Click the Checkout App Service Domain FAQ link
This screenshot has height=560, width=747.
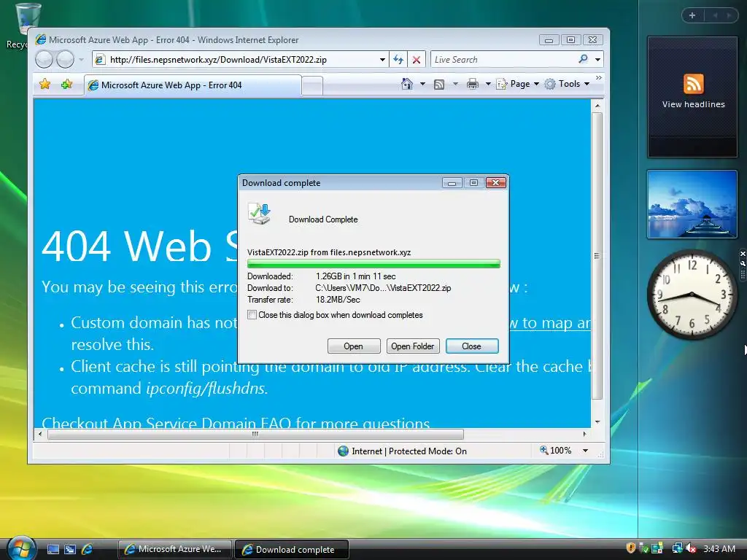tap(236, 422)
